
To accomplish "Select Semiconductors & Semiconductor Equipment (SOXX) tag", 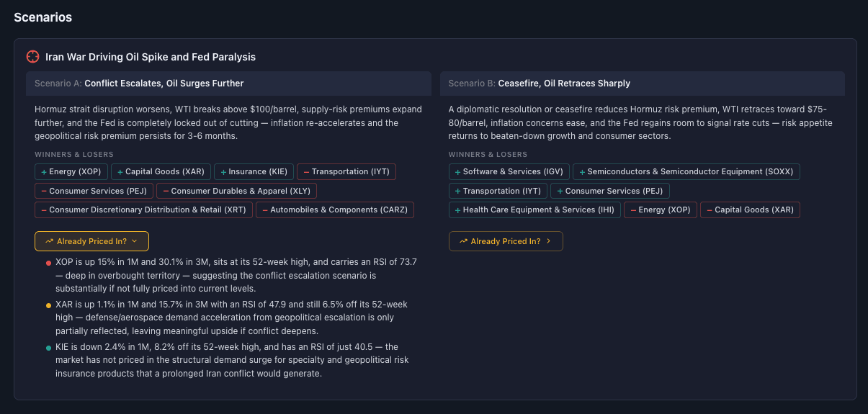I will (x=686, y=172).
